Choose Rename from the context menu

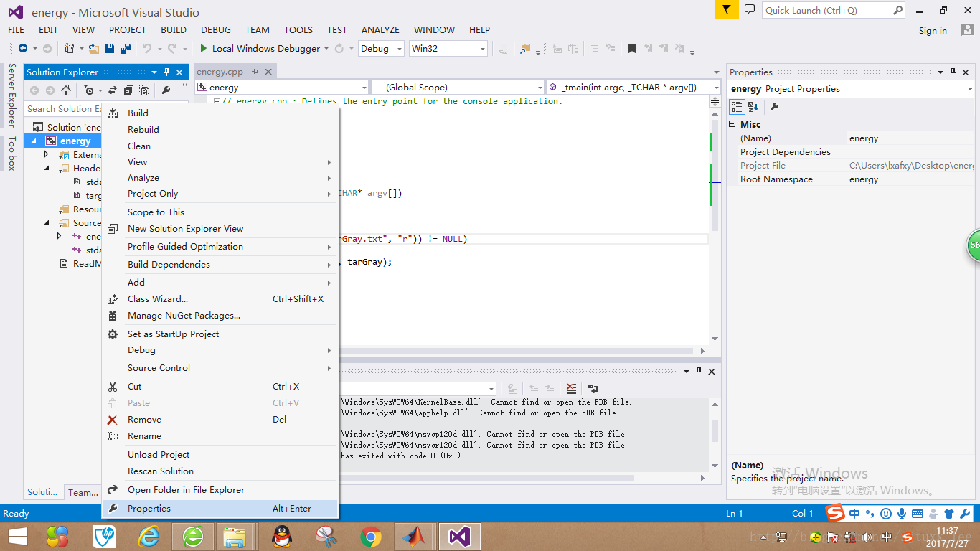(x=220, y=435)
